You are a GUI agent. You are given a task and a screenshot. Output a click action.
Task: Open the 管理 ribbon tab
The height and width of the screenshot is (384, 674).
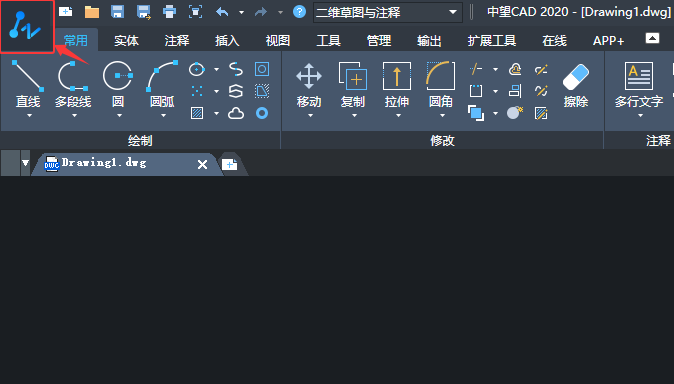pos(379,40)
